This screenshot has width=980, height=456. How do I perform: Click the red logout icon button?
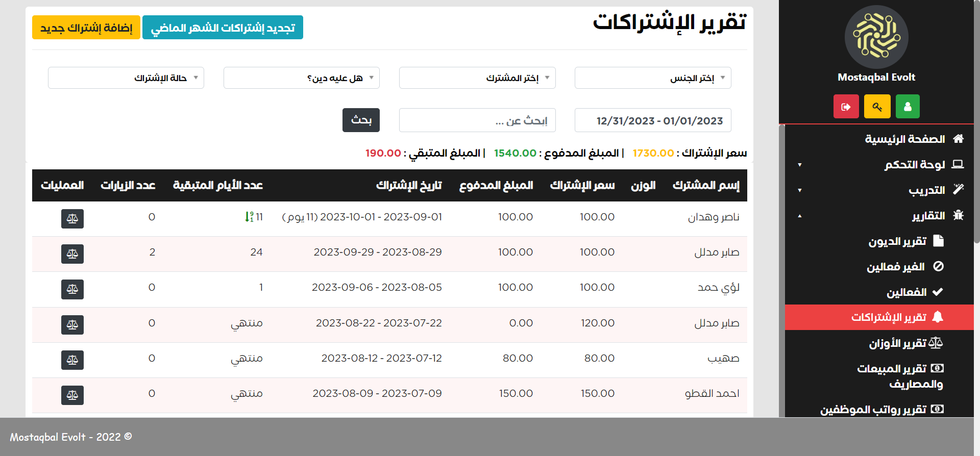846,107
